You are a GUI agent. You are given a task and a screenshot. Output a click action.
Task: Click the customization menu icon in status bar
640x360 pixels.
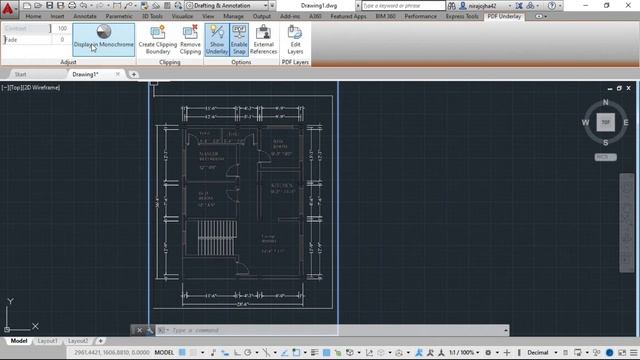tap(633, 353)
